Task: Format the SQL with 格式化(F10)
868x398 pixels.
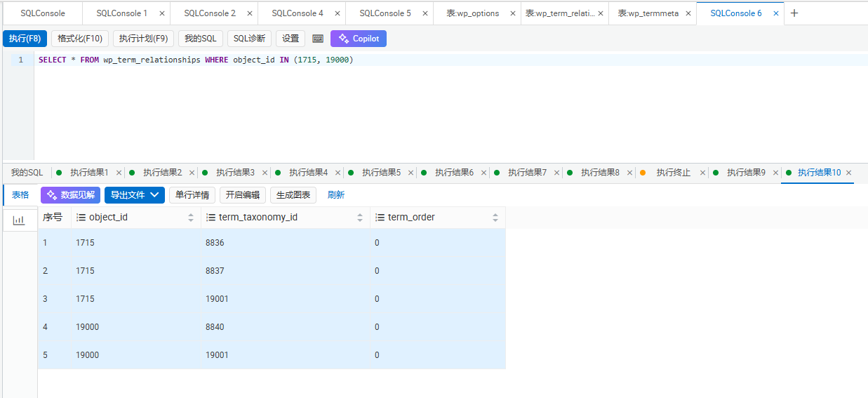Action: pyautogui.click(x=79, y=39)
